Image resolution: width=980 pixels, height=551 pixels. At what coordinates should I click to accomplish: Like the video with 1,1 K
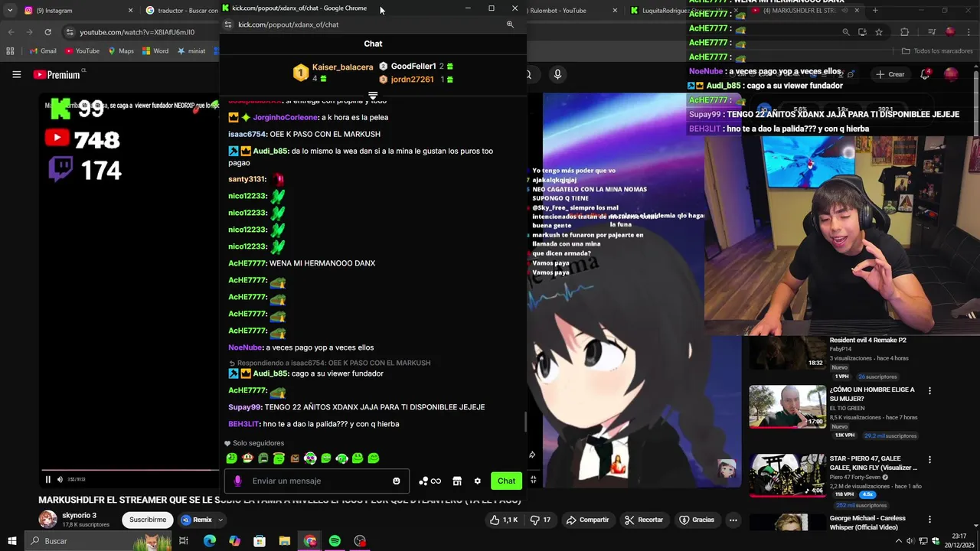tap(505, 520)
